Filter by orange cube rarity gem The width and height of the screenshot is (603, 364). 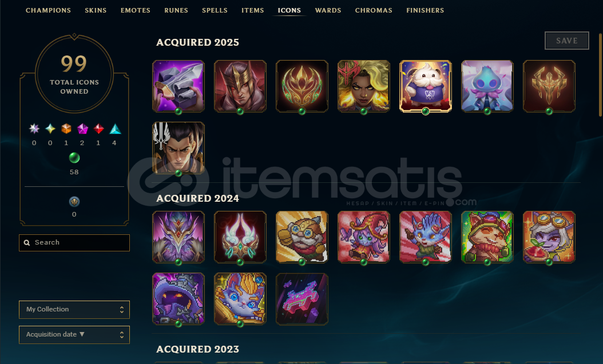pos(66,129)
